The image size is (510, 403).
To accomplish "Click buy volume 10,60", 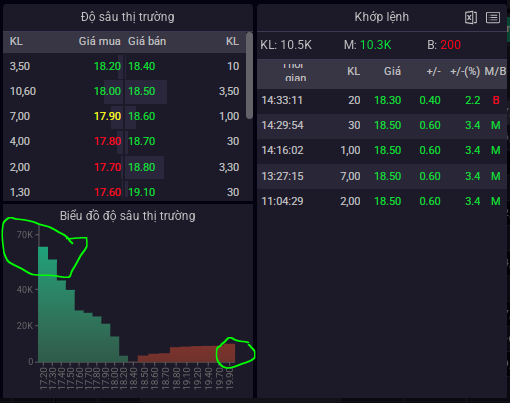I will pyautogui.click(x=23, y=91).
